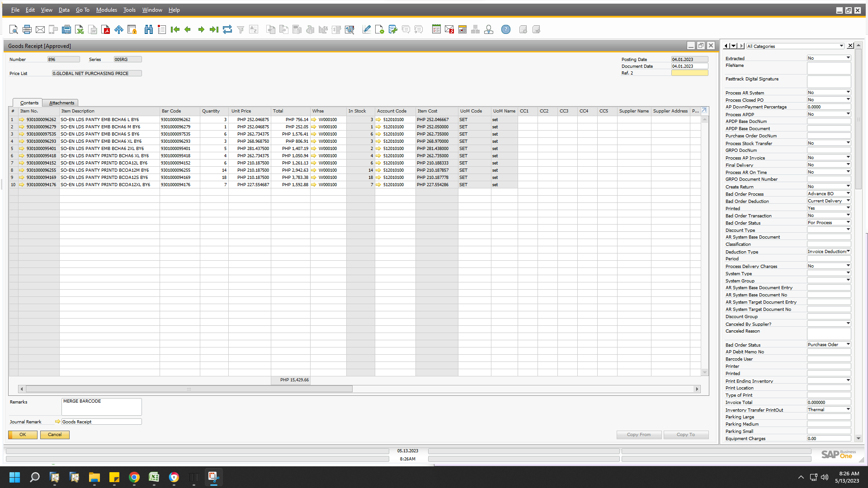Screen dimensions: 868x488
Task: Open Extracted dropdown
Action: (848, 58)
